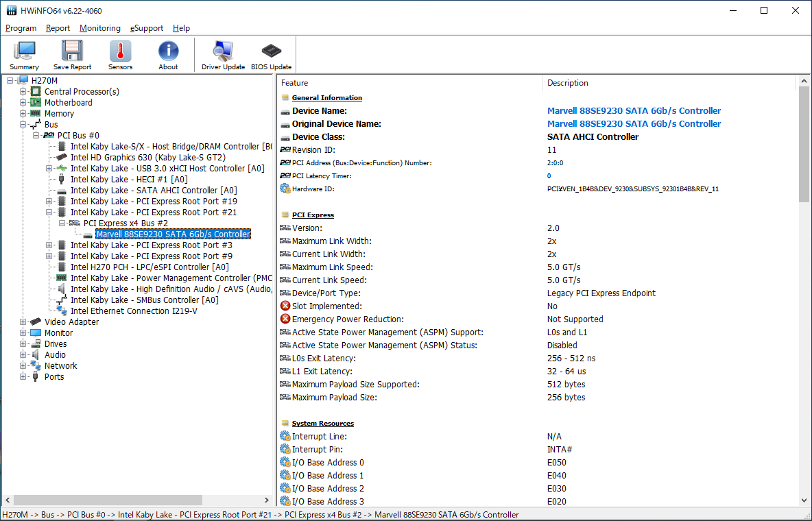The height and width of the screenshot is (521, 812).
Task: Select the H270M computer icon
Action: [23, 80]
